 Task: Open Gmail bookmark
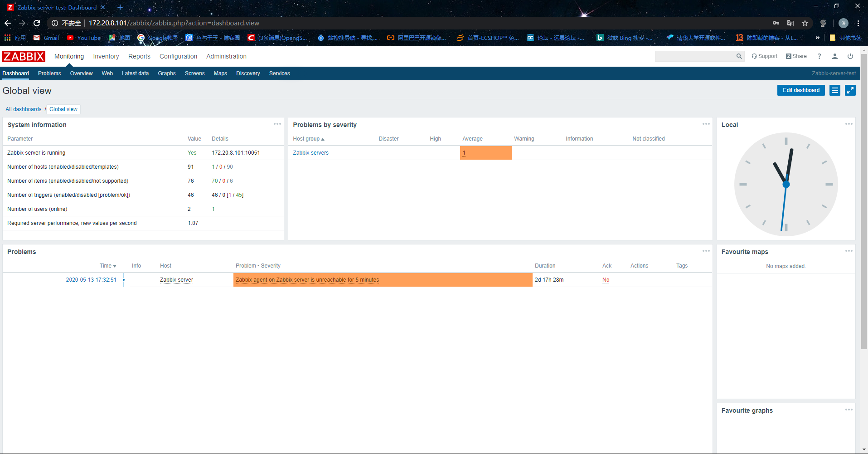point(46,38)
